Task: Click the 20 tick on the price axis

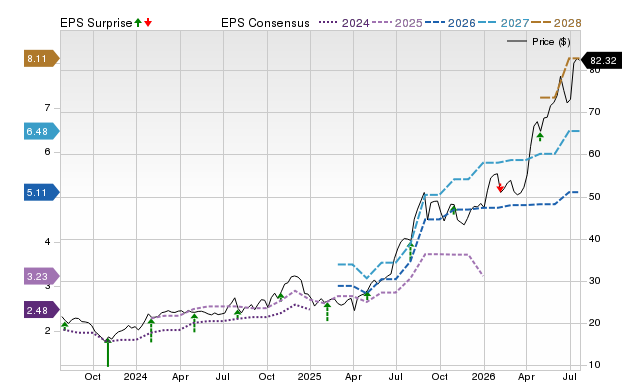Action: click(x=595, y=323)
